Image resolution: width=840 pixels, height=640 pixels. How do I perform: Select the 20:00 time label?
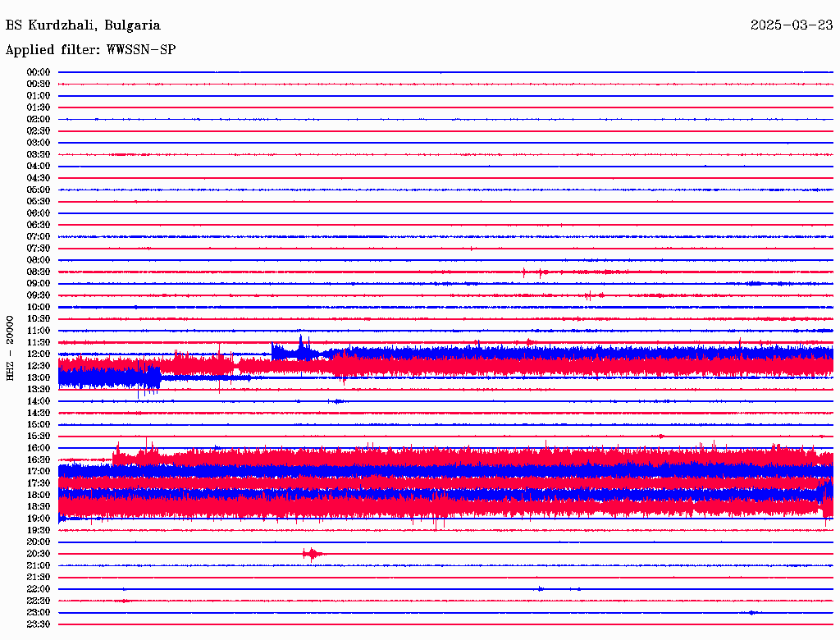(39, 542)
